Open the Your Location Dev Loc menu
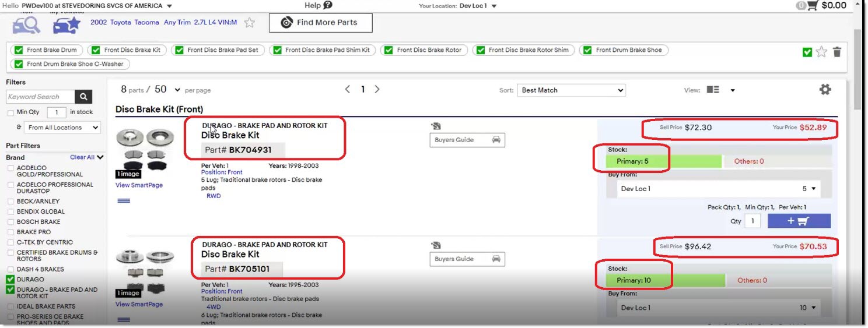The height and width of the screenshot is (328, 868). [x=478, y=6]
